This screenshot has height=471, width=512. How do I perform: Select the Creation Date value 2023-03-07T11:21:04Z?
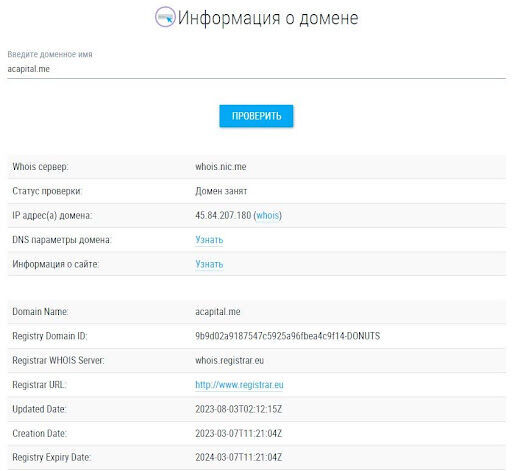coord(239,433)
